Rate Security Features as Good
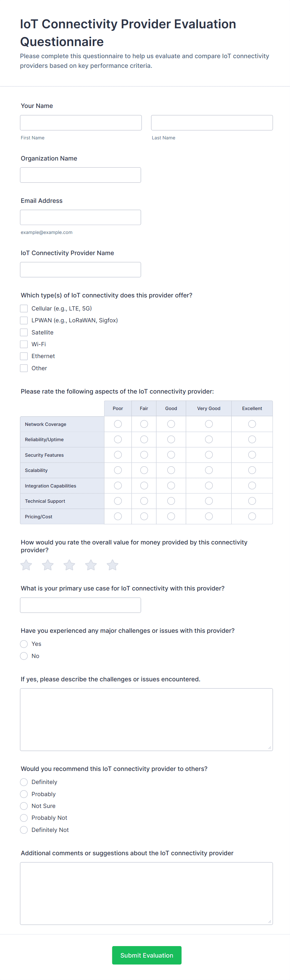The image size is (290, 980). 171,455
